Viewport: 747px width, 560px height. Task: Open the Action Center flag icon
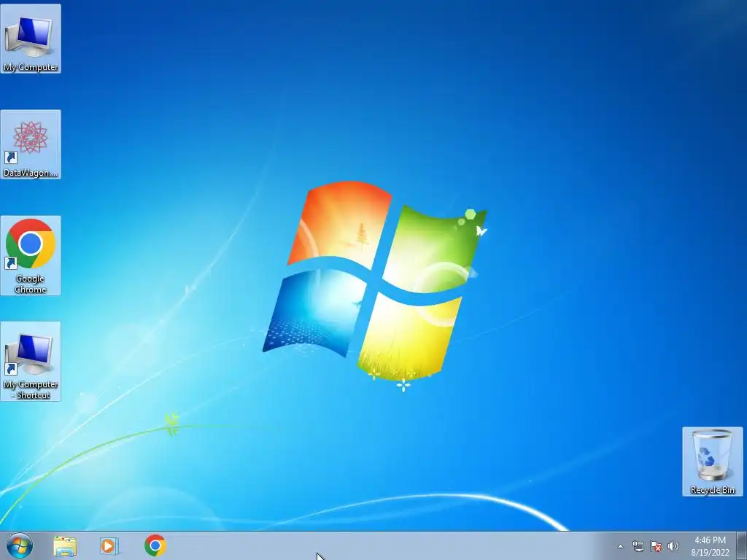656,546
